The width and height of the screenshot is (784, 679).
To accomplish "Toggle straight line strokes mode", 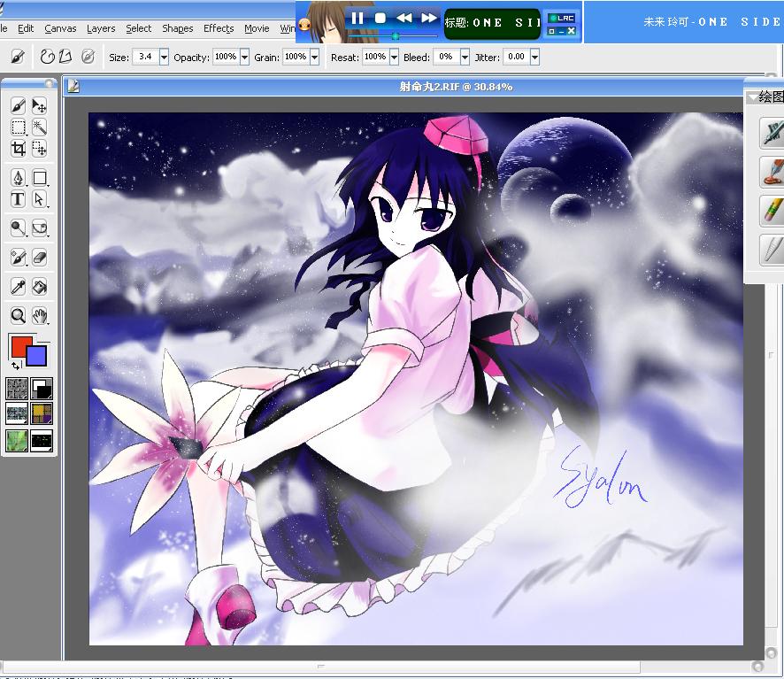I will (65, 57).
